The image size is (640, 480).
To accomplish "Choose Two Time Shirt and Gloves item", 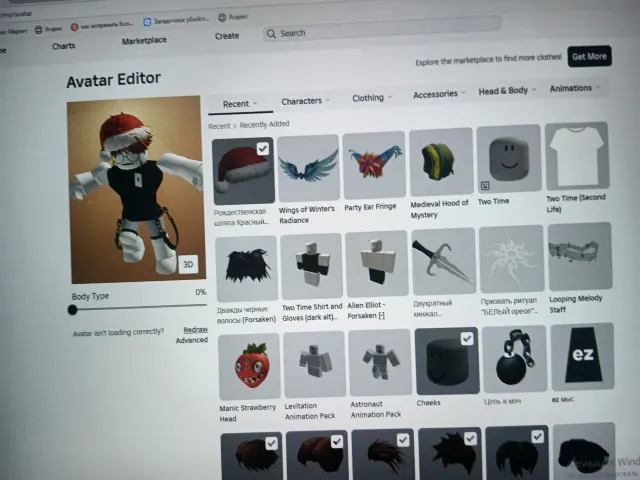I will 311,266.
